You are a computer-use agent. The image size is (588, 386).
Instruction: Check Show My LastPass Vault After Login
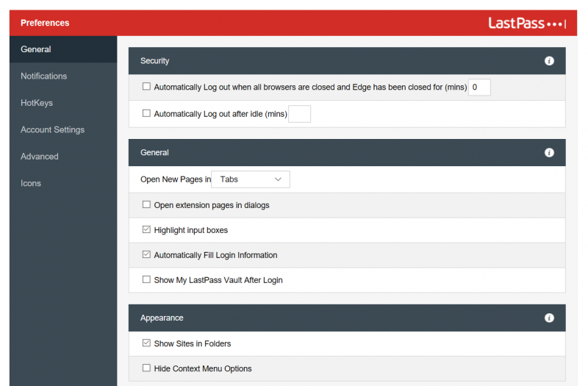click(x=146, y=279)
